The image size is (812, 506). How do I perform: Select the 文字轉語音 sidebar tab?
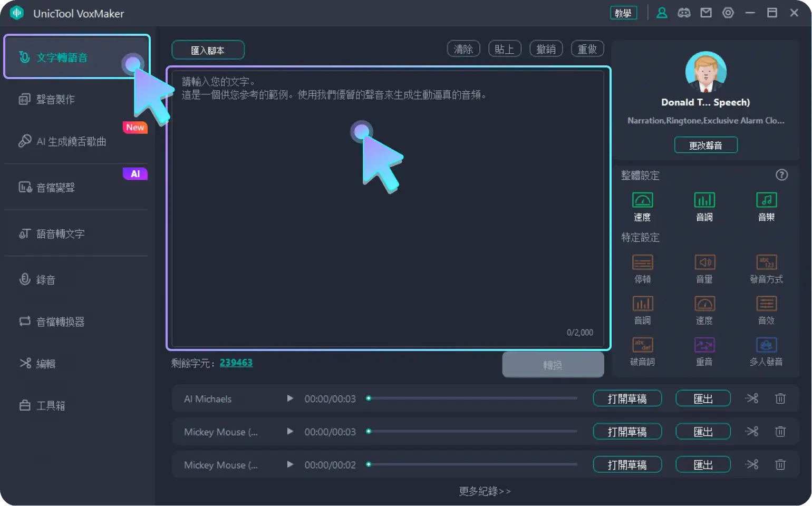(77, 57)
